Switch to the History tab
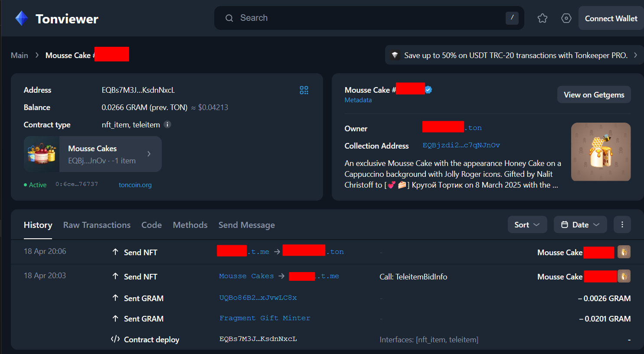 [x=38, y=225]
